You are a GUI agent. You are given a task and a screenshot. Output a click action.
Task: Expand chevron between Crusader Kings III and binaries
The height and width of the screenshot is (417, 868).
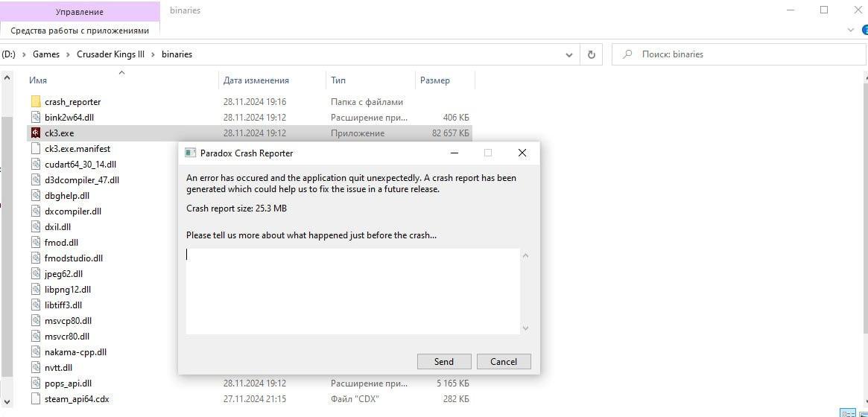[x=153, y=55]
